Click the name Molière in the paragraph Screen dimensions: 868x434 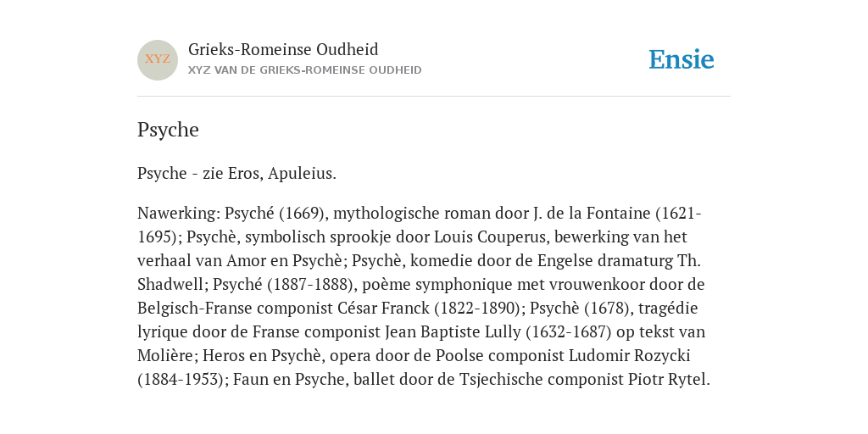coord(165,355)
